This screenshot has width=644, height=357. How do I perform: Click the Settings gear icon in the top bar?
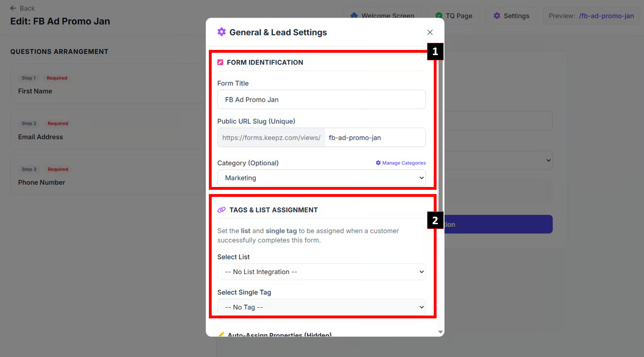pyautogui.click(x=496, y=16)
